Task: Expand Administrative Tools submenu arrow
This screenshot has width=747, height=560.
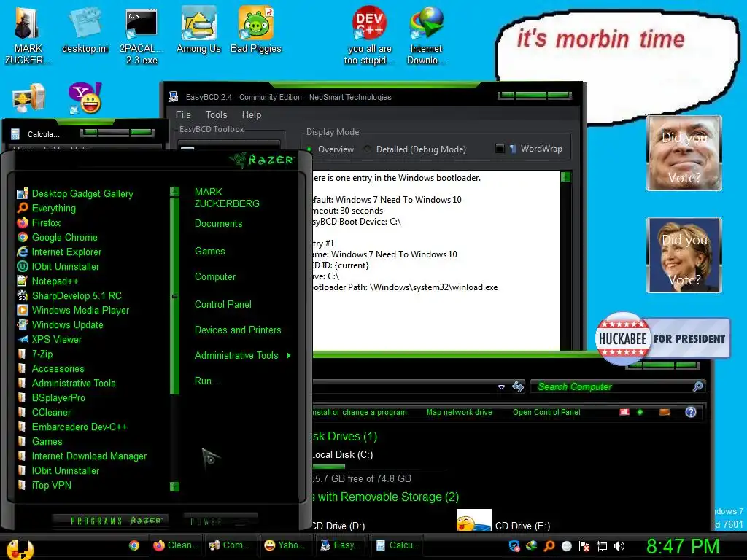Action: pos(289,355)
